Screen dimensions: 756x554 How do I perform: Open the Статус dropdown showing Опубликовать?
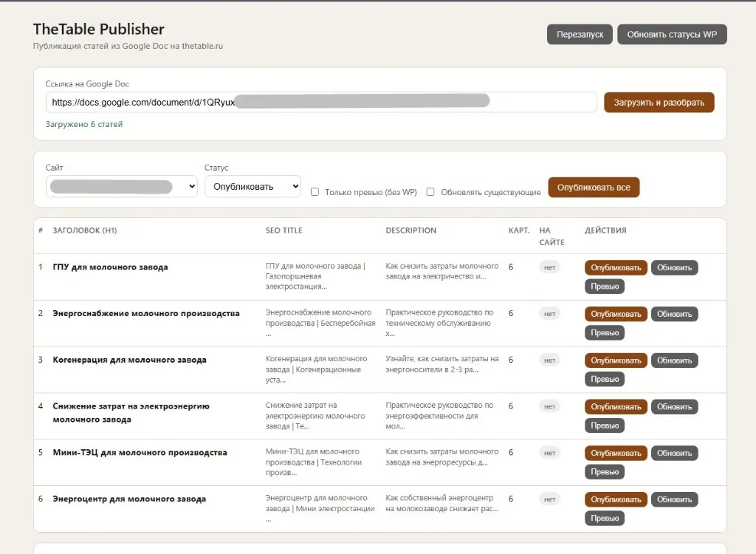[252, 187]
